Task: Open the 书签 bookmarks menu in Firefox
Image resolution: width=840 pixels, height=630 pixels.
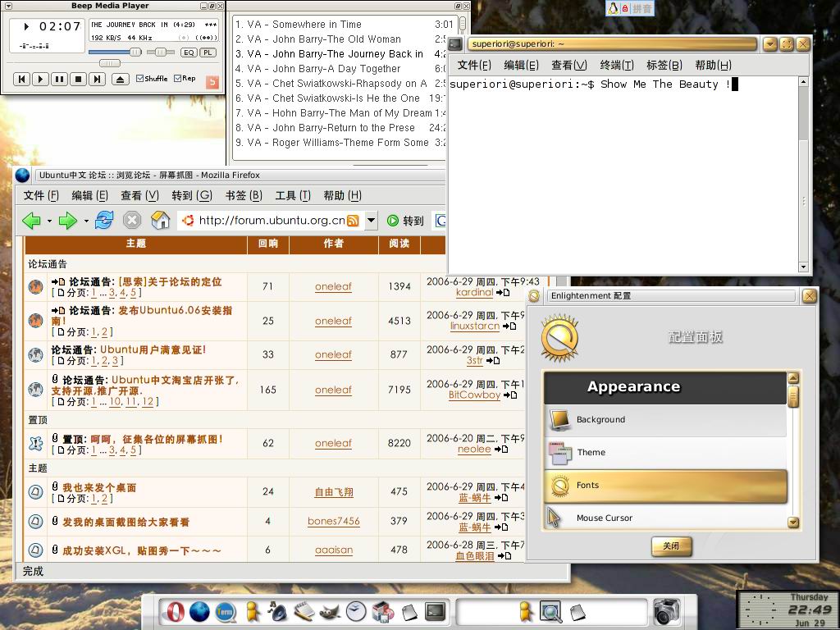Action: (244, 195)
